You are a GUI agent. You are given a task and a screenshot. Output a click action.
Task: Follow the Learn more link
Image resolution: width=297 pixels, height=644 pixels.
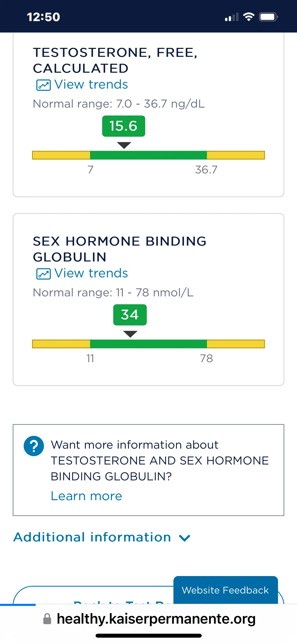coord(86,496)
